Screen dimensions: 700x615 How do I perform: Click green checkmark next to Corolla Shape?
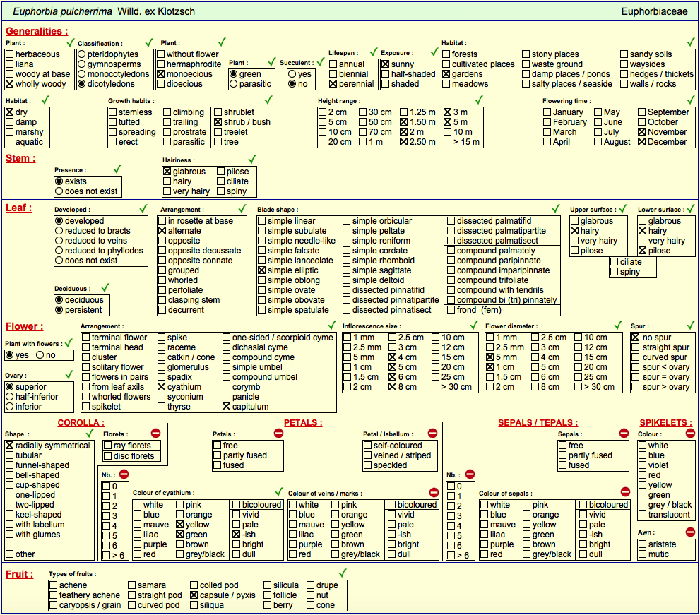pyautogui.click(x=90, y=433)
